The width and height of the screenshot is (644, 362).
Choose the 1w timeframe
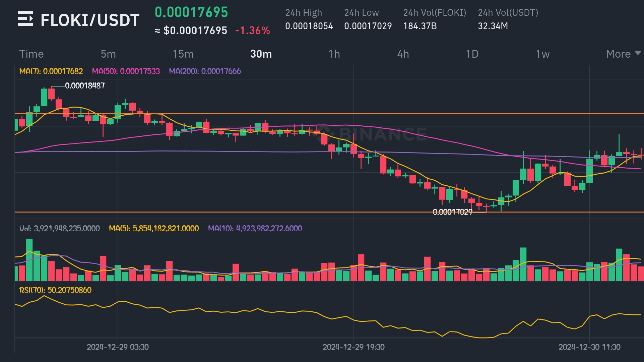pos(542,54)
